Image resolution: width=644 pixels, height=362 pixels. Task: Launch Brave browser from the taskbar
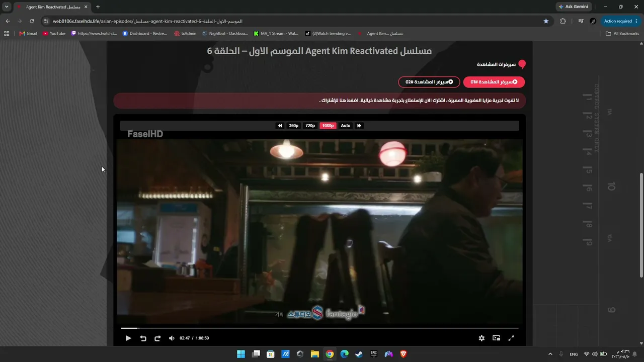pyautogui.click(x=404, y=354)
